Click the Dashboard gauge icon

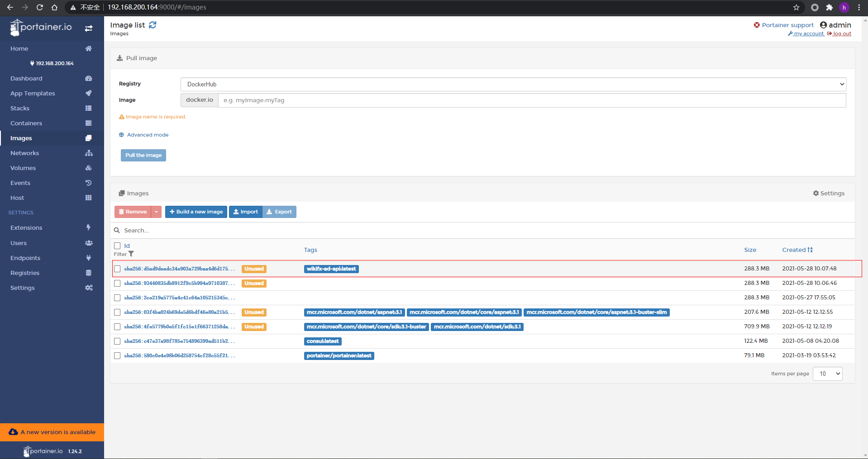[89, 78]
